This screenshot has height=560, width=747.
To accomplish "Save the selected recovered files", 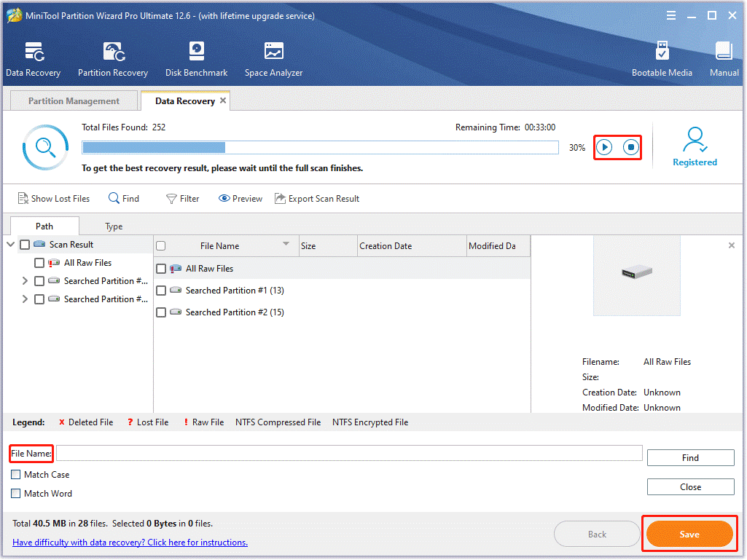I will click(x=689, y=533).
